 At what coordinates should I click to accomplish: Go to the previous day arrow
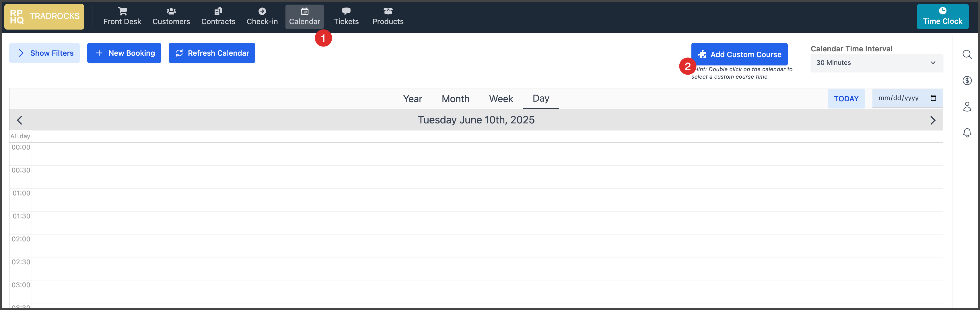pyautogui.click(x=20, y=120)
